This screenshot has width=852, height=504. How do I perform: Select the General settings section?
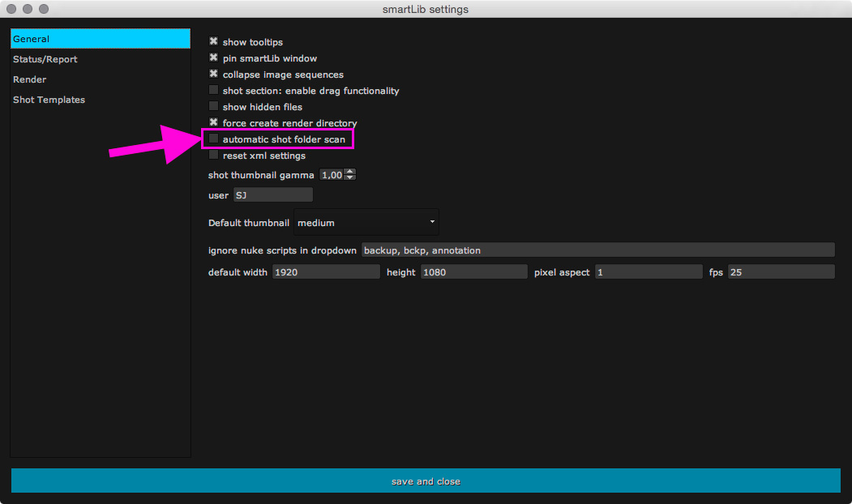100,39
